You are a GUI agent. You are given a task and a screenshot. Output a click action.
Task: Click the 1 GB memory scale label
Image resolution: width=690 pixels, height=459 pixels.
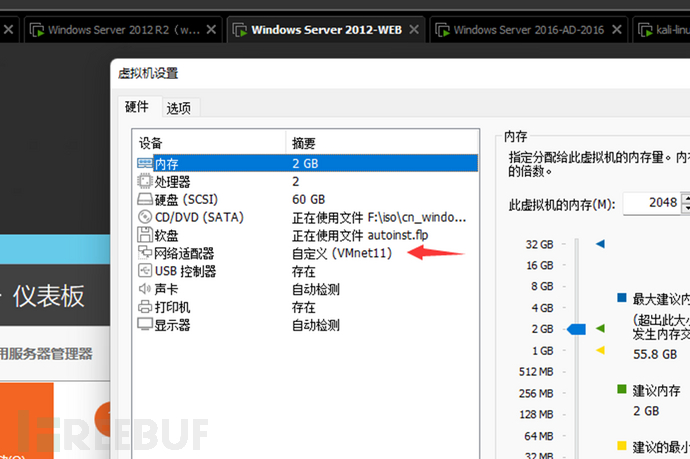(542, 351)
